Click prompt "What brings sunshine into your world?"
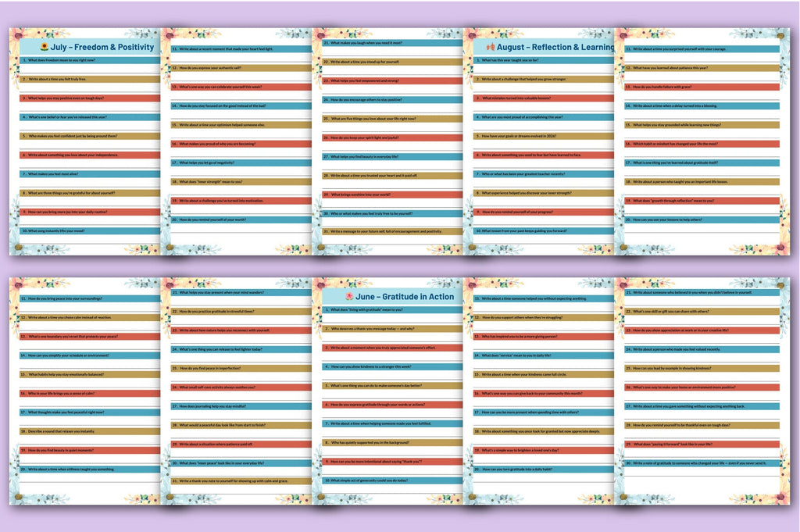Viewport: 800px width, 532px height. (392, 195)
